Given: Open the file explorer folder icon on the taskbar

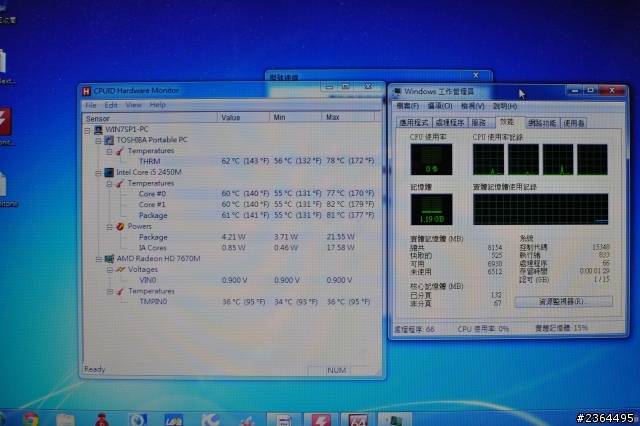Looking at the screenshot, I should [x=65, y=420].
